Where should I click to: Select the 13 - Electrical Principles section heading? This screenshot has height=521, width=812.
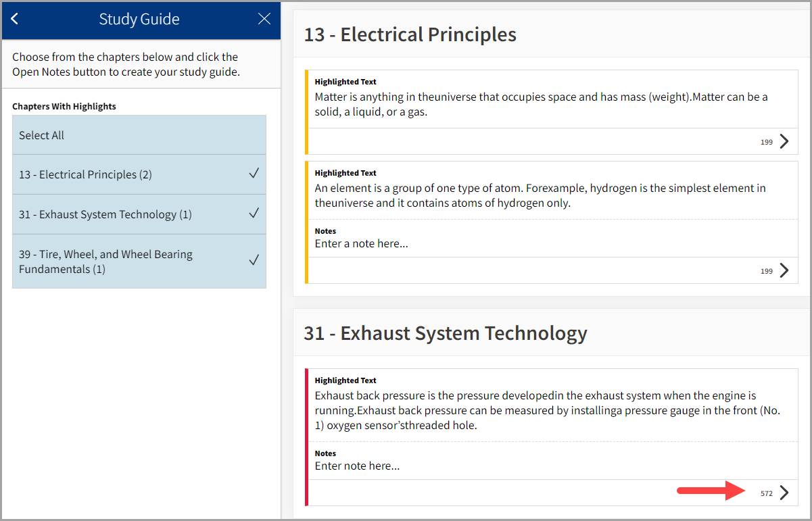click(x=410, y=34)
